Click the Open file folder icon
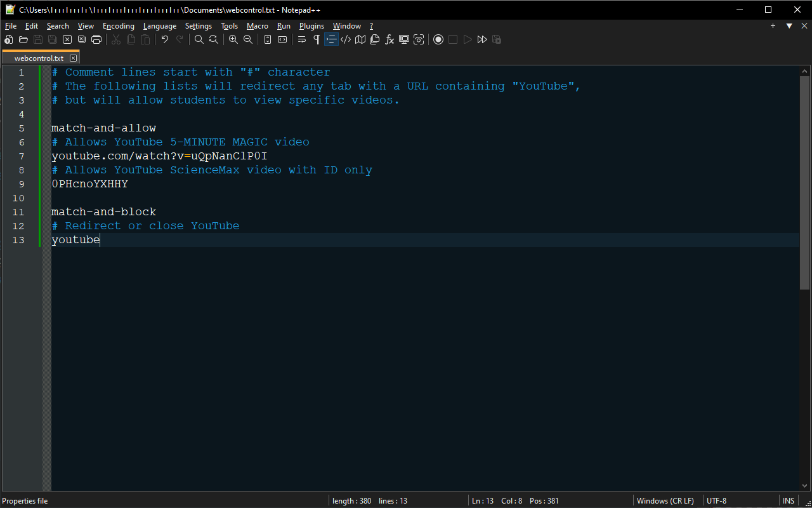This screenshot has width=812, height=508. coord(23,39)
